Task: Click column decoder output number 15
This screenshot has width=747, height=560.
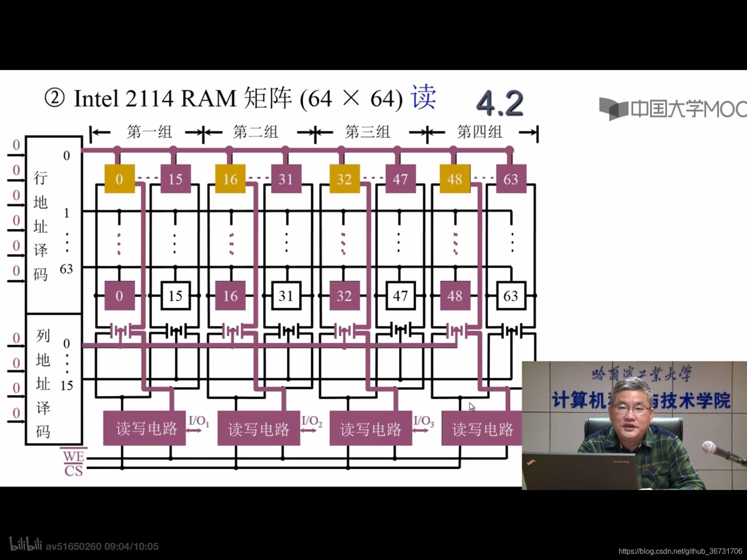Action: tap(66, 385)
